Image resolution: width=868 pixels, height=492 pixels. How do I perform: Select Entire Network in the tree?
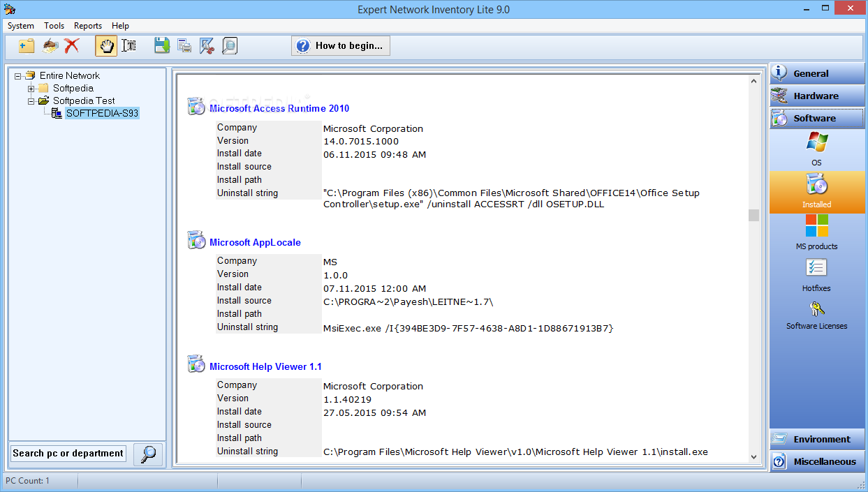(x=70, y=75)
